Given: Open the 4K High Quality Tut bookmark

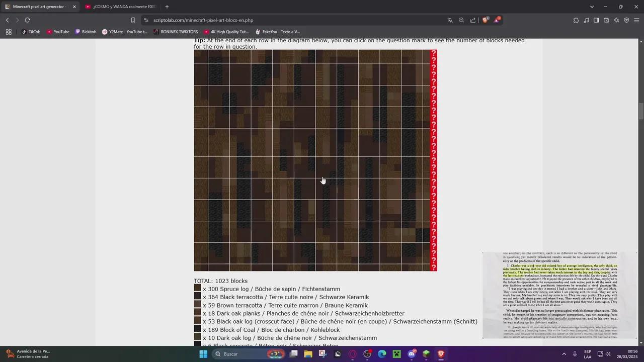Looking at the screenshot, I should pyautogui.click(x=226, y=32).
